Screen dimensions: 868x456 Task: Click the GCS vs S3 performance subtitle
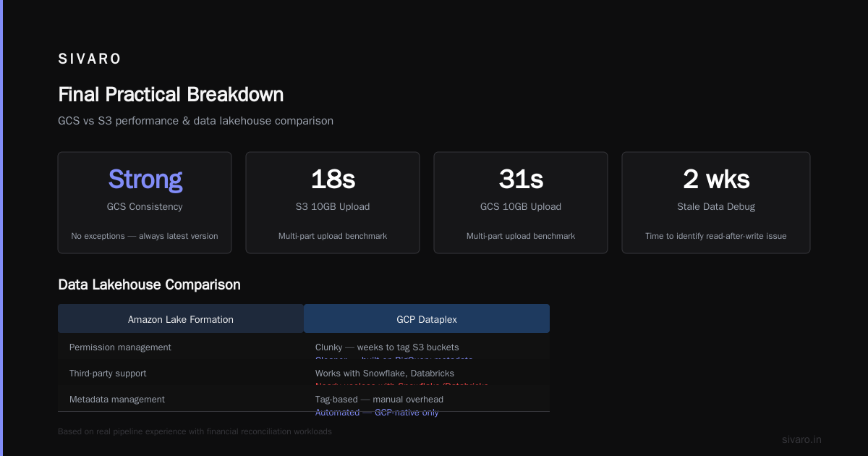coord(195,121)
